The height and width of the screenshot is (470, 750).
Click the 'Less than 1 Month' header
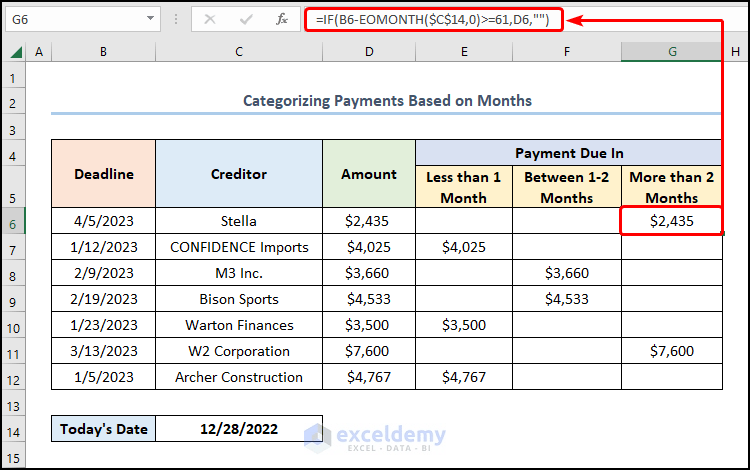click(464, 187)
